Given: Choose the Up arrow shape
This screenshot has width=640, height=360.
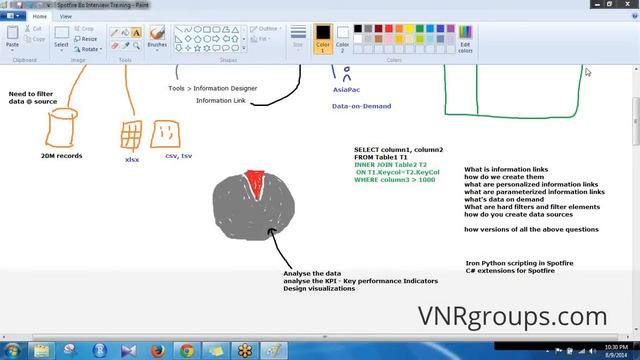Looking at the screenshot, I should (x=236, y=39).
